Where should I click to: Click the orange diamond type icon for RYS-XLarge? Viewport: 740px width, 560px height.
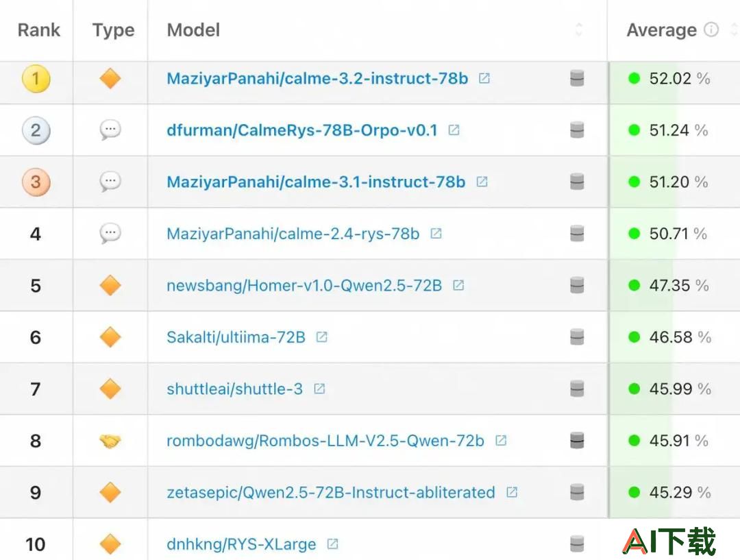click(110, 544)
